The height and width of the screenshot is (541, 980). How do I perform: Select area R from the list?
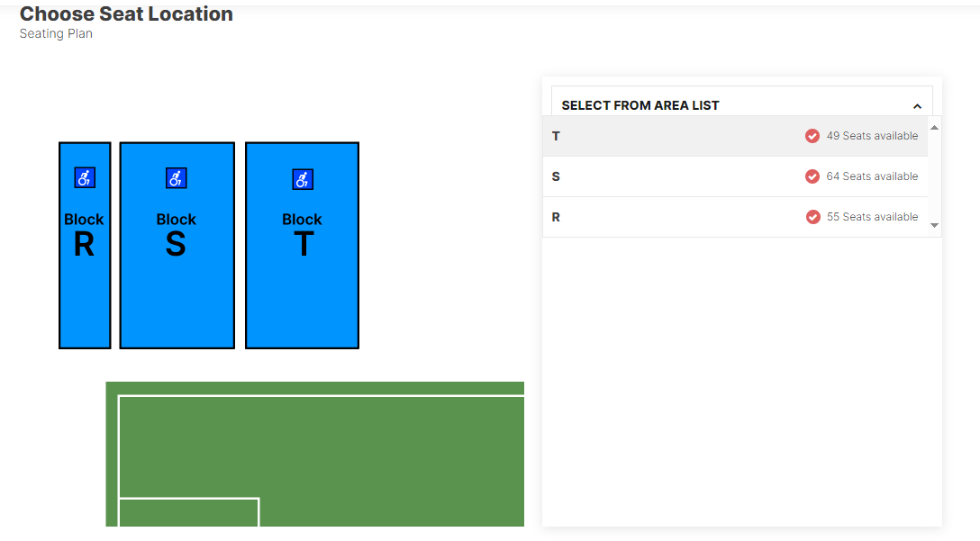(735, 217)
